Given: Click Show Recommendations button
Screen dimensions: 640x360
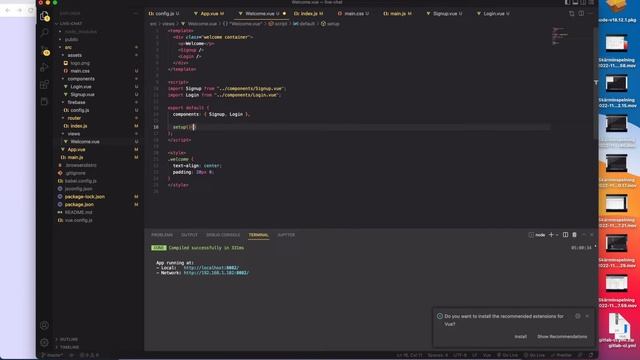Looking at the screenshot, I should click(562, 337).
